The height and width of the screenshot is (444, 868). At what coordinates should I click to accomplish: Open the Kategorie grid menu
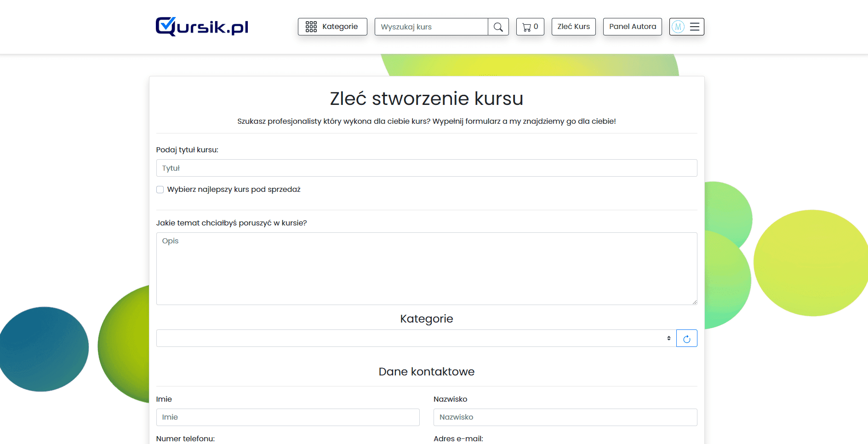coord(332,27)
